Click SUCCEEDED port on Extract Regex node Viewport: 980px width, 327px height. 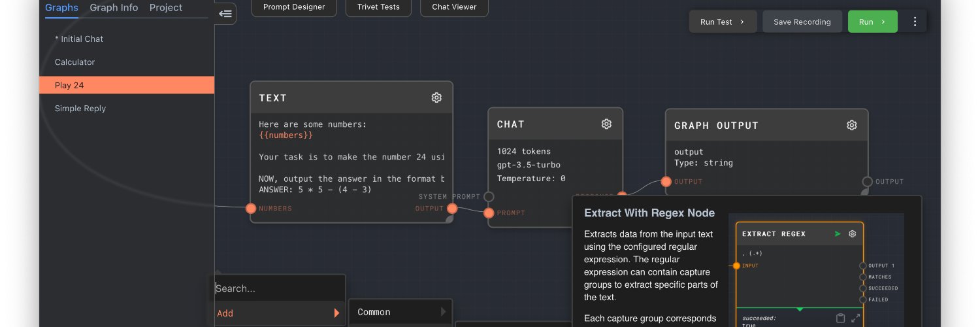click(863, 288)
